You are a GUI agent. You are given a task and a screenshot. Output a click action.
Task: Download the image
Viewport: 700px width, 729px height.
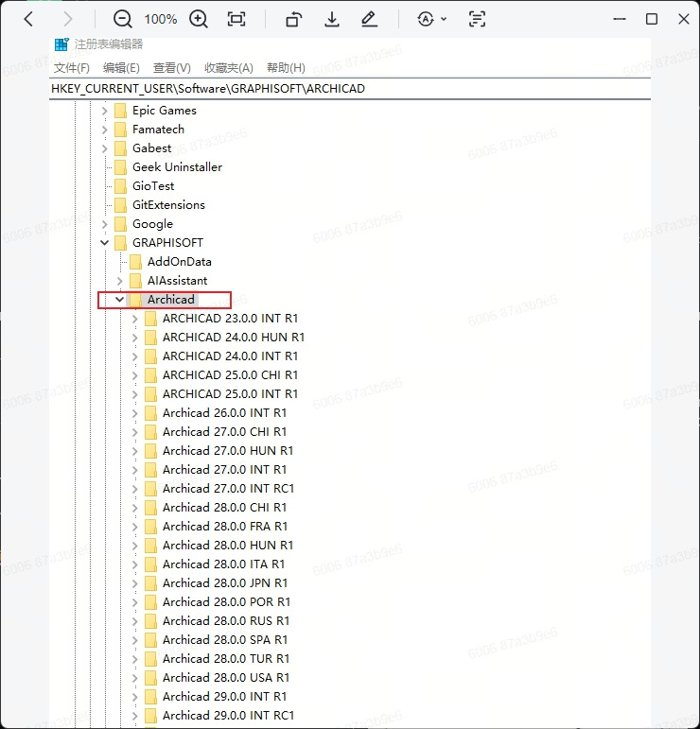pos(332,19)
